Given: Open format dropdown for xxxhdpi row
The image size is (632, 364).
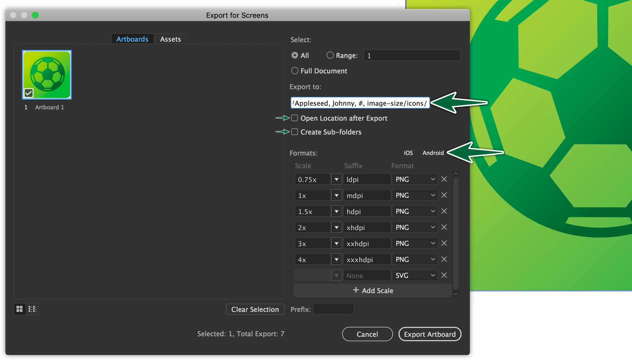Looking at the screenshot, I should [x=415, y=260].
